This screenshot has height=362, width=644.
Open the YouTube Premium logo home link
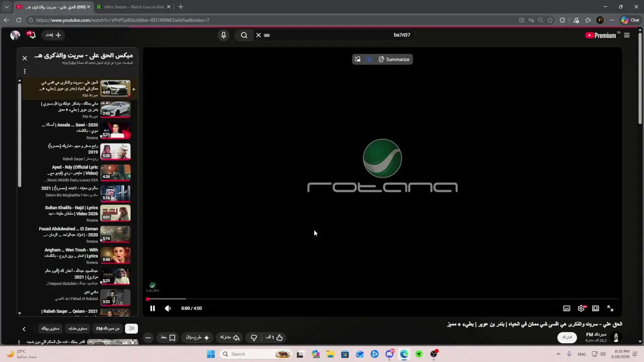(x=601, y=35)
